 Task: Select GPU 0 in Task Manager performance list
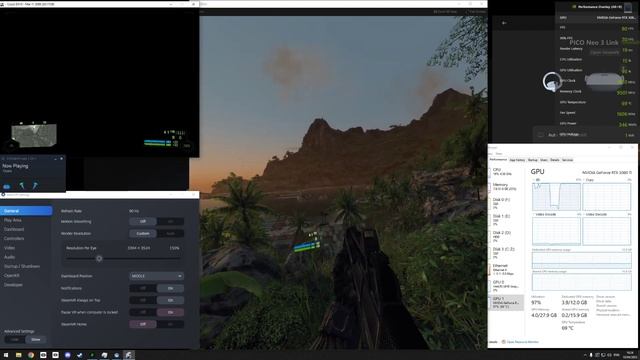point(506,286)
